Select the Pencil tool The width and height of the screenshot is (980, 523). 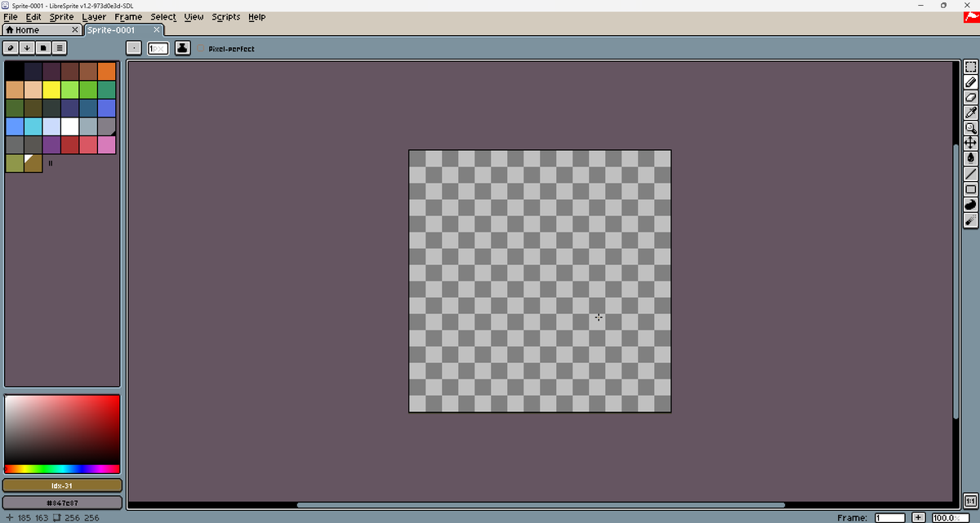point(971,82)
